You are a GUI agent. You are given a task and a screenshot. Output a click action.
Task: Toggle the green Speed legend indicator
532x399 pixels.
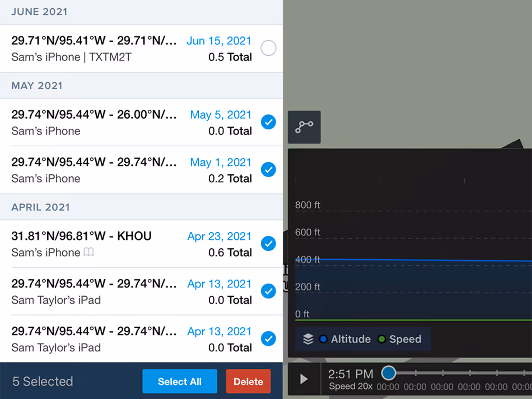(x=382, y=339)
